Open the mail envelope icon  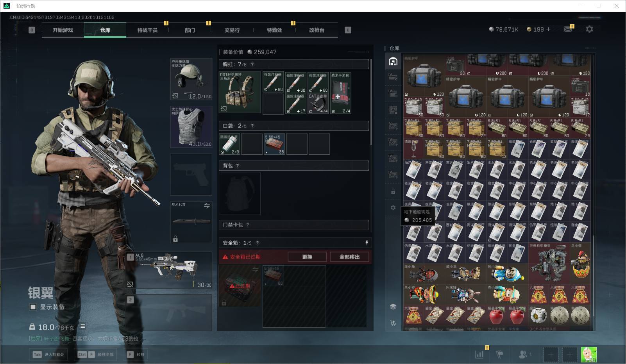pos(568,29)
